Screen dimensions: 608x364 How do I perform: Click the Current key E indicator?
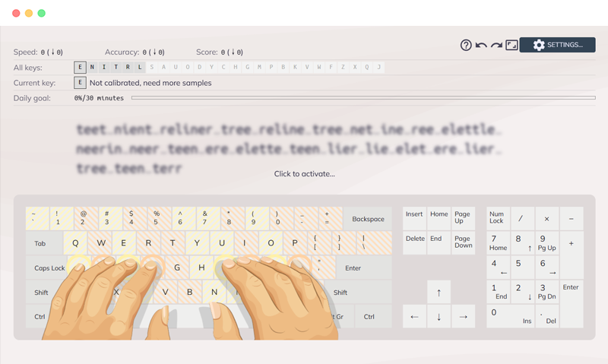click(80, 83)
